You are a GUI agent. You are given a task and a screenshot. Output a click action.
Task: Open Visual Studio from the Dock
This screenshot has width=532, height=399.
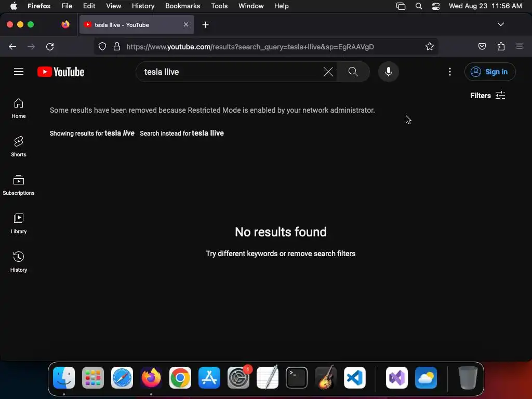(x=397, y=378)
